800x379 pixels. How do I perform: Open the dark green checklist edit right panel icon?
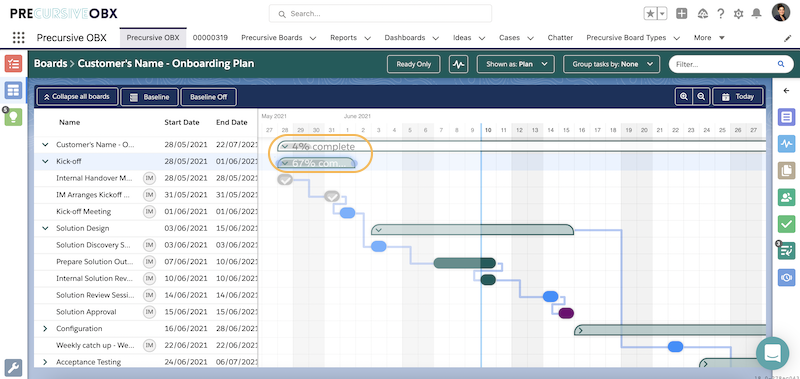[x=786, y=250]
